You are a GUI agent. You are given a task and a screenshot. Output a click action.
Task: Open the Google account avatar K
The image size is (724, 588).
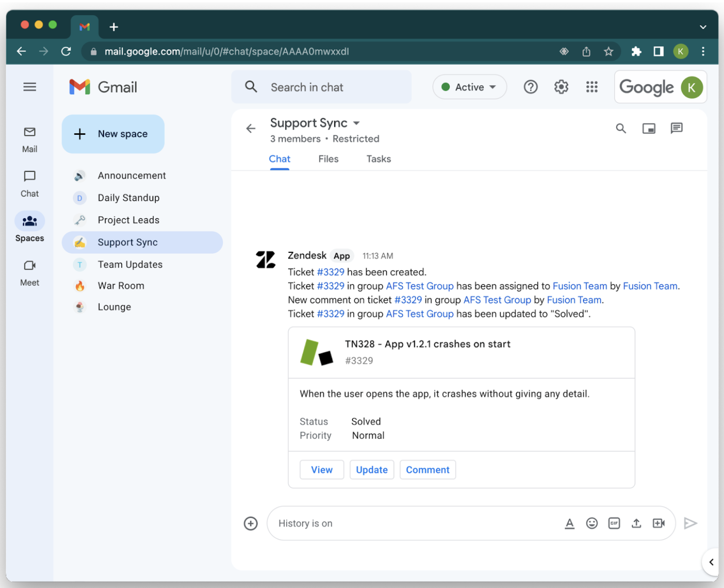click(x=691, y=87)
